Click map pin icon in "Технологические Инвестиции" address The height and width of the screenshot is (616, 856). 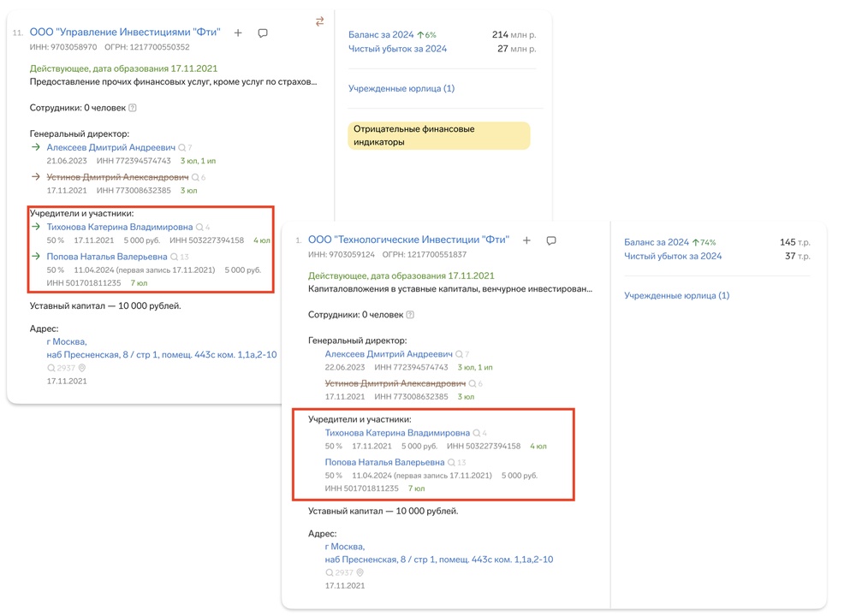coord(360,572)
